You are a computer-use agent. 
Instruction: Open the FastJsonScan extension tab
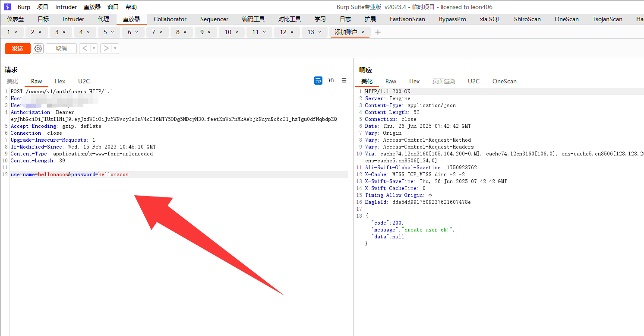tap(407, 19)
